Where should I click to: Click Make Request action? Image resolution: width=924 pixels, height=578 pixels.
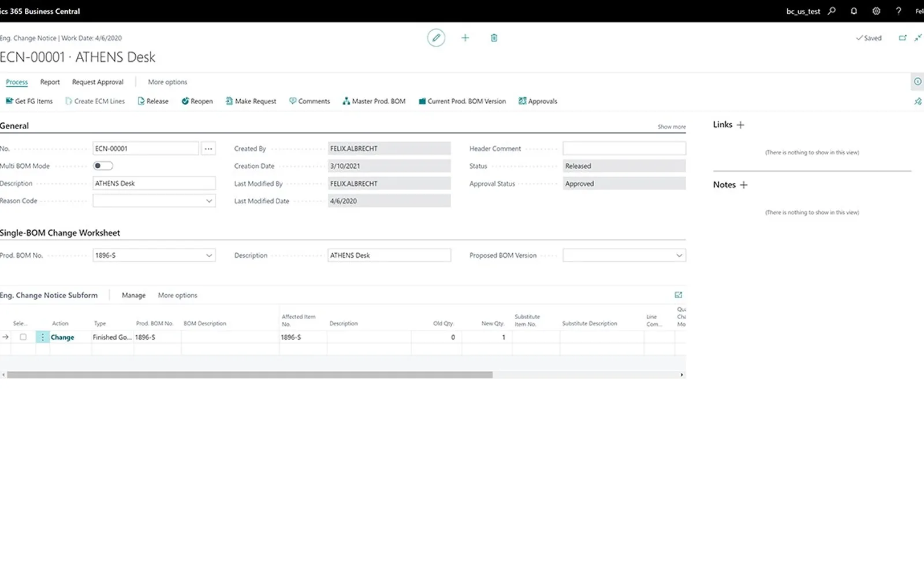click(x=251, y=101)
